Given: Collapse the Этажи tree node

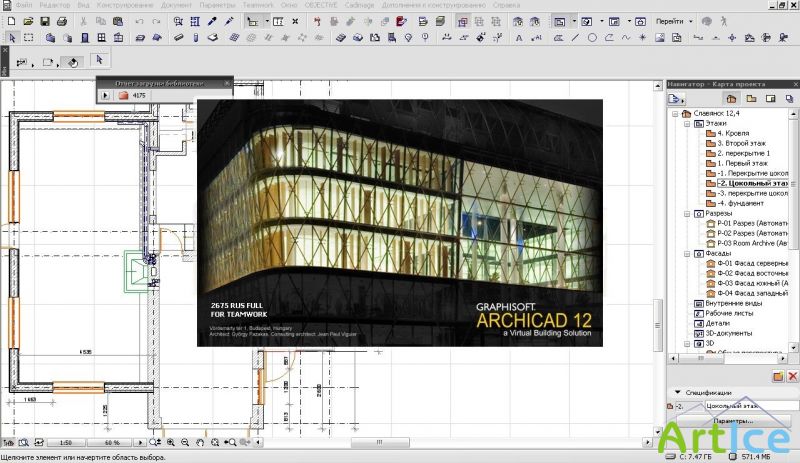Looking at the screenshot, I should click(687, 124).
